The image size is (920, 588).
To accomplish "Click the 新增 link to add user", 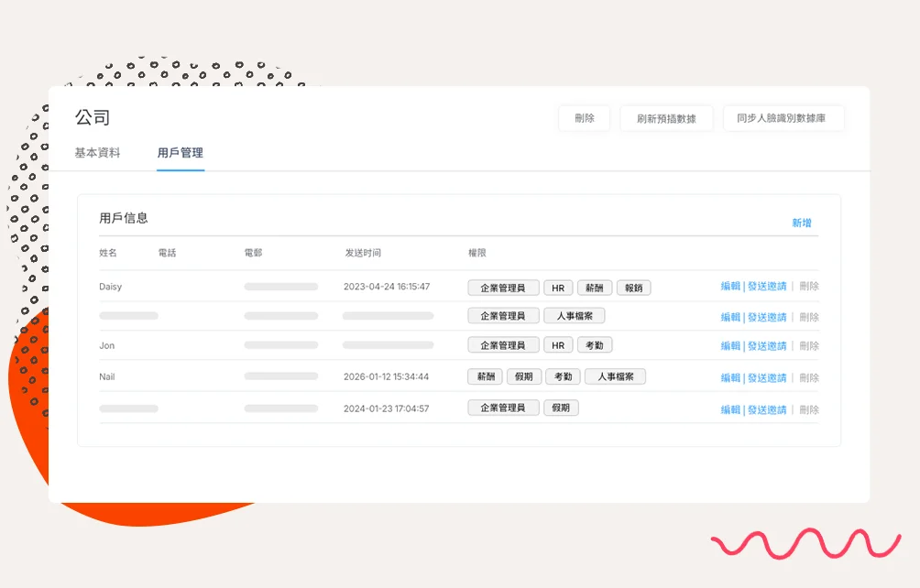I will coord(802,223).
